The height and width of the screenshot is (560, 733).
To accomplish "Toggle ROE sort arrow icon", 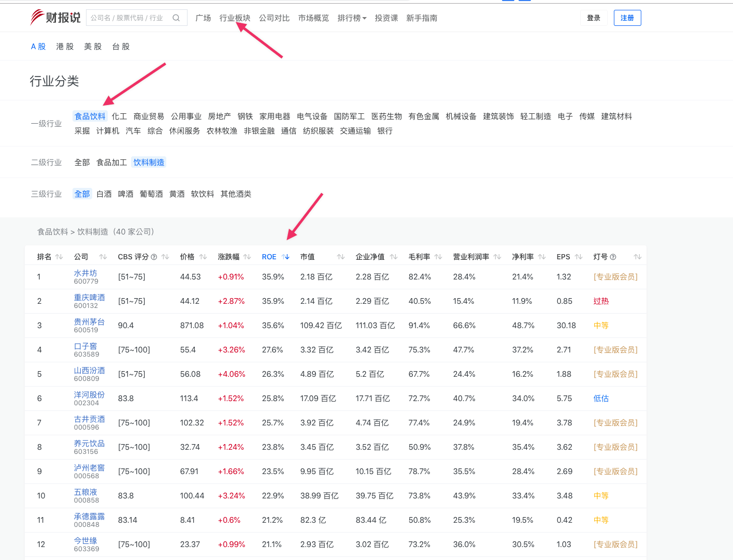I will pos(286,257).
